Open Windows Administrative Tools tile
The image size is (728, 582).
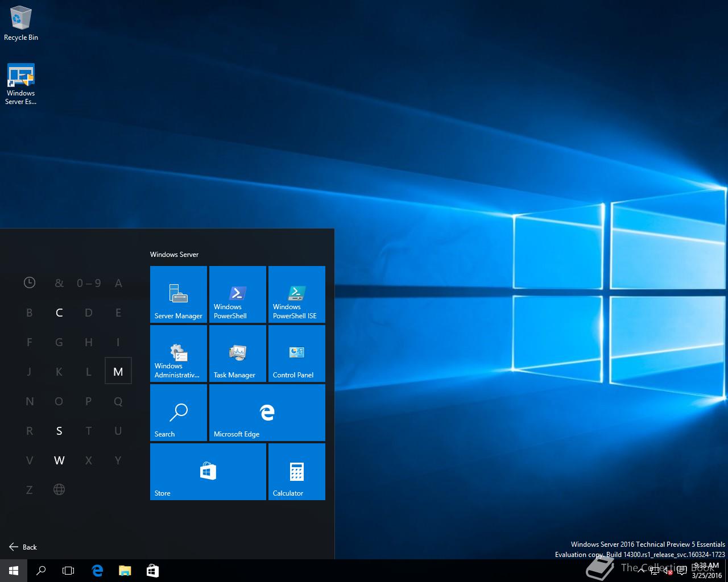[179, 354]
